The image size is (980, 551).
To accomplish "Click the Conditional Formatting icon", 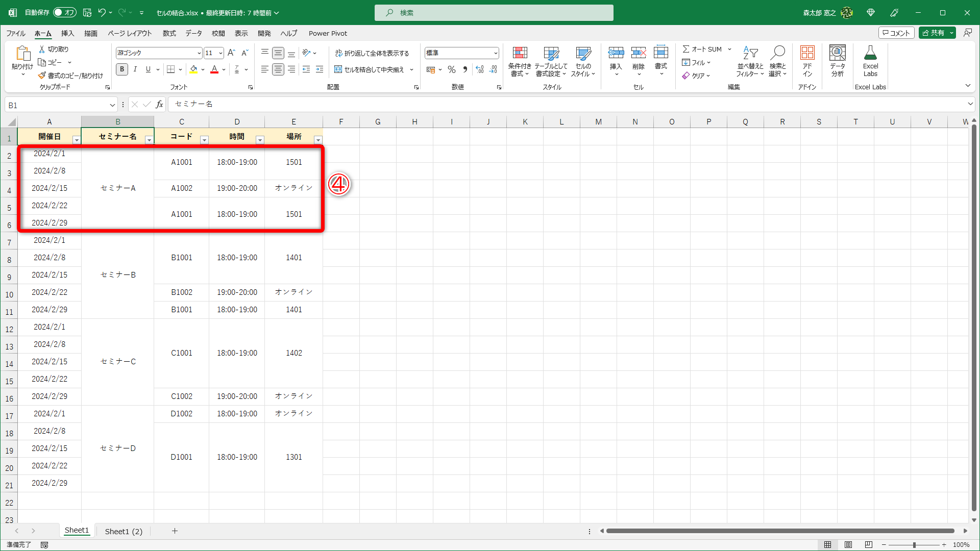I will pyautogui.click(x=520, y=54).
